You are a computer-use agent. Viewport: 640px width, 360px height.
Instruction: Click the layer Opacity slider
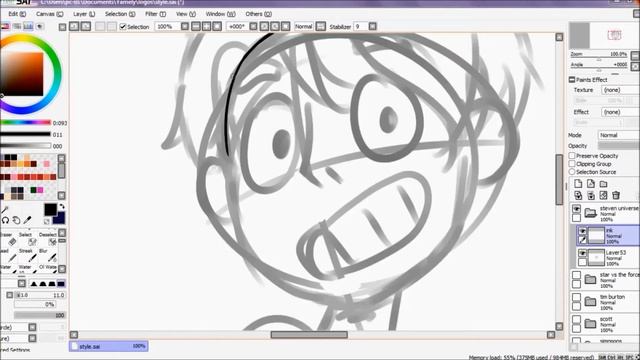619,146
